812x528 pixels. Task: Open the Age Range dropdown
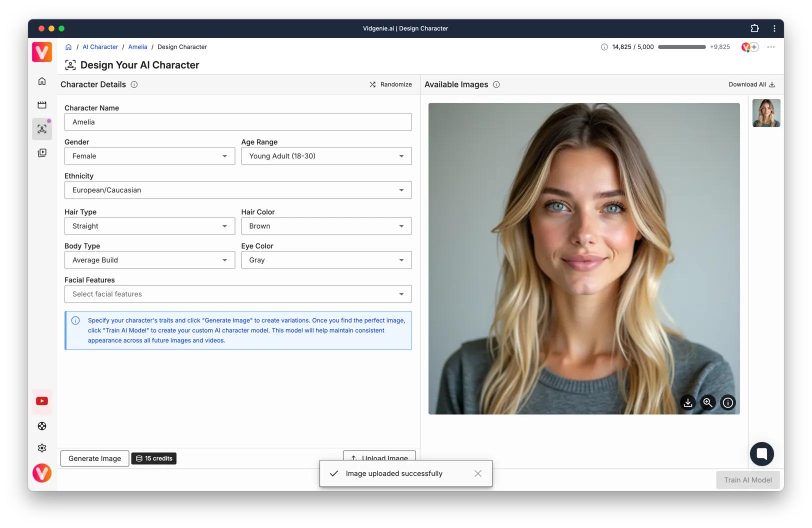click(326, 156)
